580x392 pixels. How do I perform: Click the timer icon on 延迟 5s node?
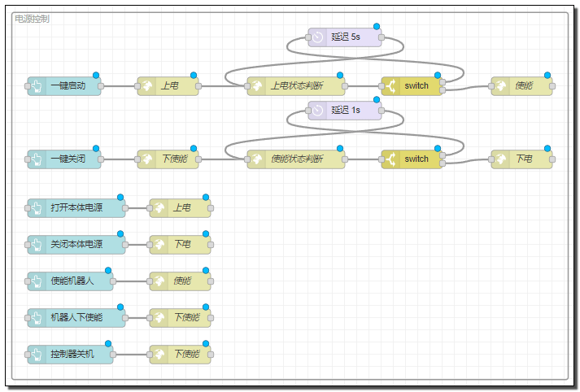[318, 37]
